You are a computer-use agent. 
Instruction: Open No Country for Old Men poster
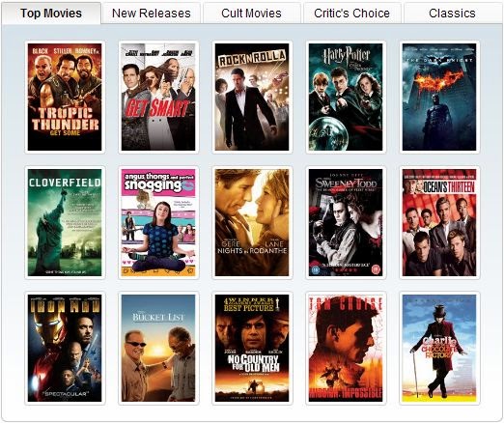tap(252, 348)
